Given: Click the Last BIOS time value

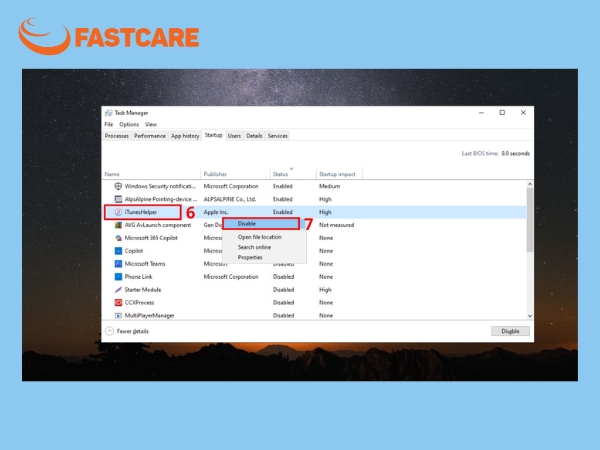Looking at the screenshot, I should (515, 153).
